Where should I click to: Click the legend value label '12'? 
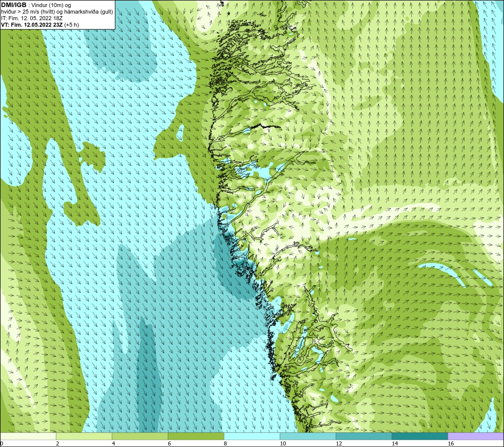339,444
